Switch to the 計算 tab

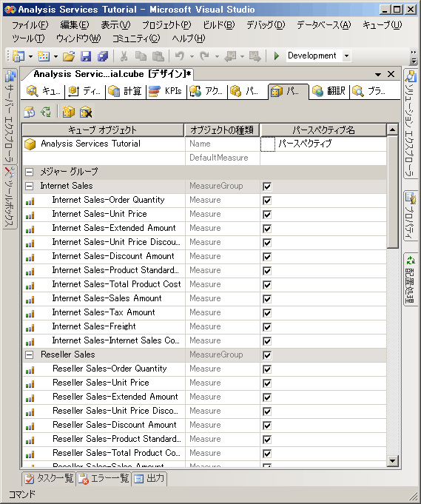point(125,91)
